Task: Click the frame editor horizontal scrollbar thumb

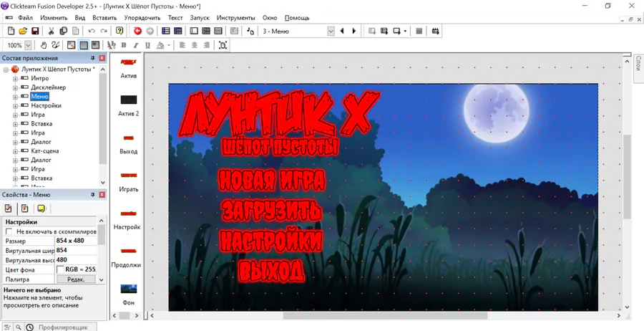Action: click(x=385, y=315)
